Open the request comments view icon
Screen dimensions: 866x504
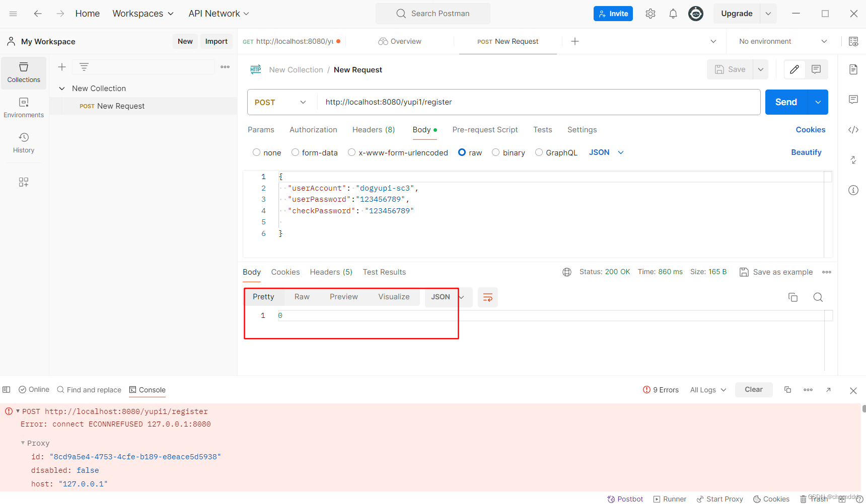816,69
